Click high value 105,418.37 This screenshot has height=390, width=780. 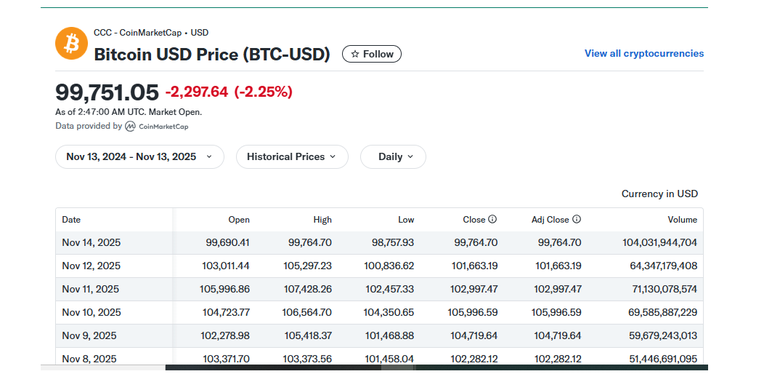pyautogui.click(x=308, y=335)
